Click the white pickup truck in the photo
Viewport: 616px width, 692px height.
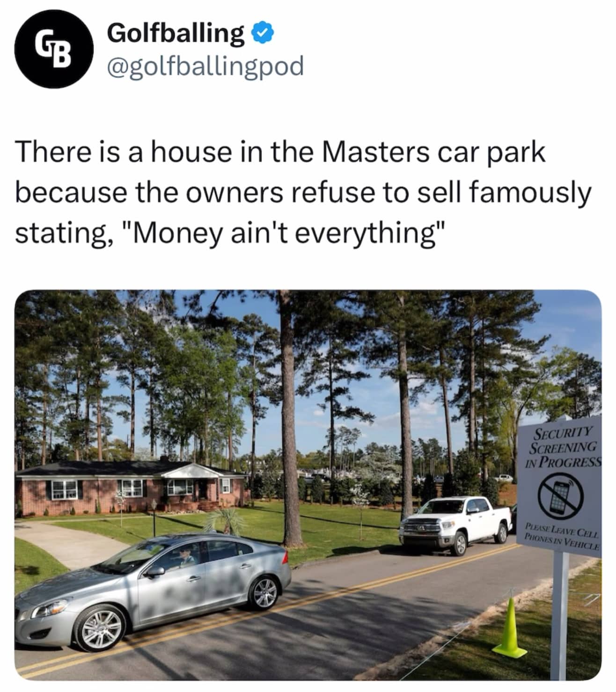click(x=456, y=525)
